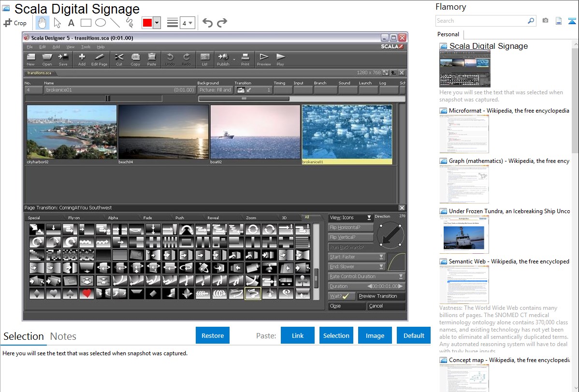
Task: Redo the annotation
Action: click(x=222, y=23)
